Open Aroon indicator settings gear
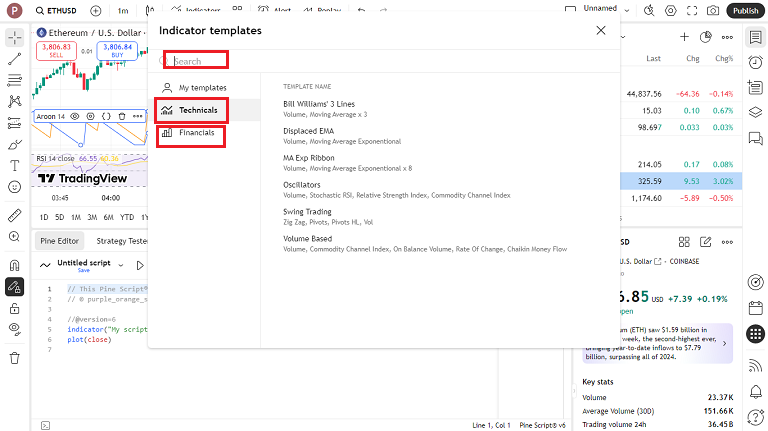This screenshot has width=768, height=431. point(90,116)
